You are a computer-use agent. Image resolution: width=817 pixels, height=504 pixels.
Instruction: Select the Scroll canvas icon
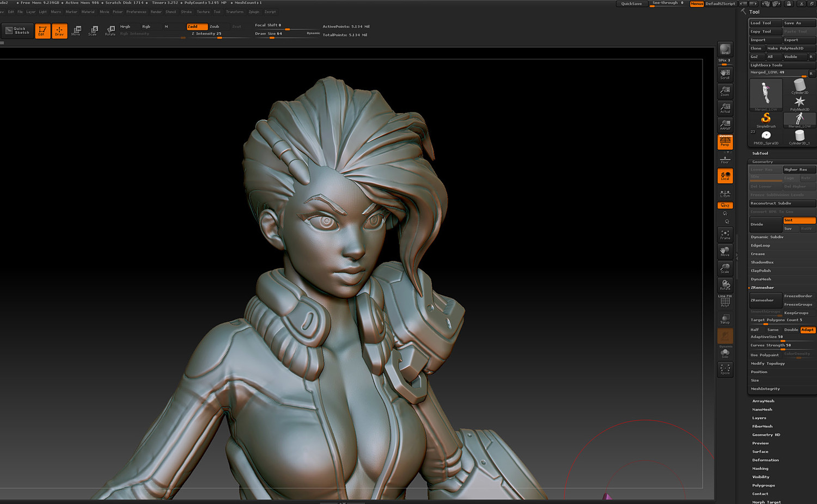[725, 75]
